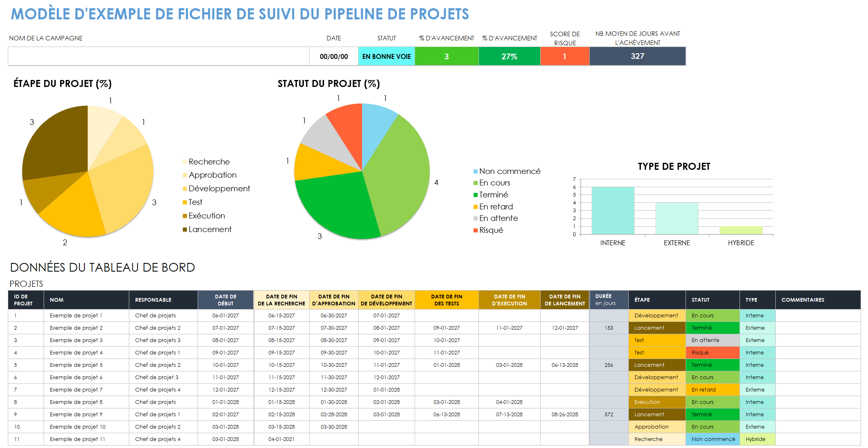Click the HYBRIDE bar in type chart
The height and width of the screenshot is (448, 868).
[741, 230]
